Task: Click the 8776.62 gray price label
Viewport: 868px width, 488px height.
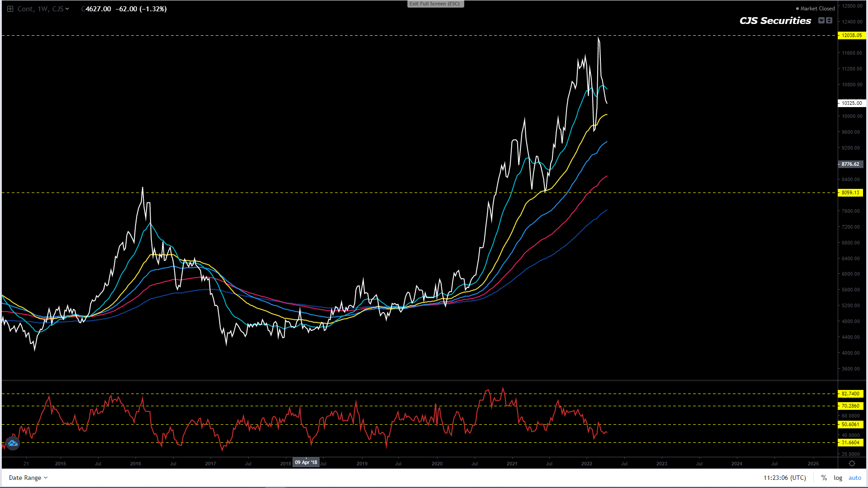Action: pyautogui.click(x=850, y=164)
